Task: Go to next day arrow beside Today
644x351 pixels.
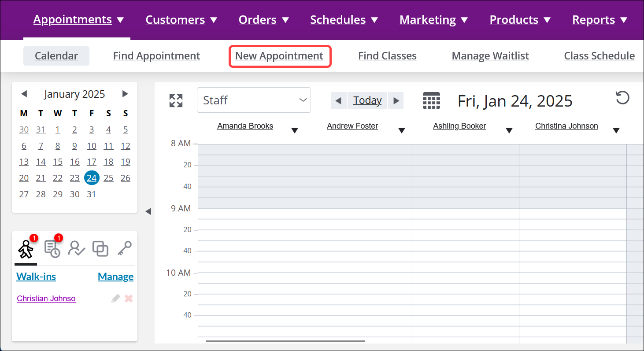Action: pyautogui.click(x=396, y=100)
